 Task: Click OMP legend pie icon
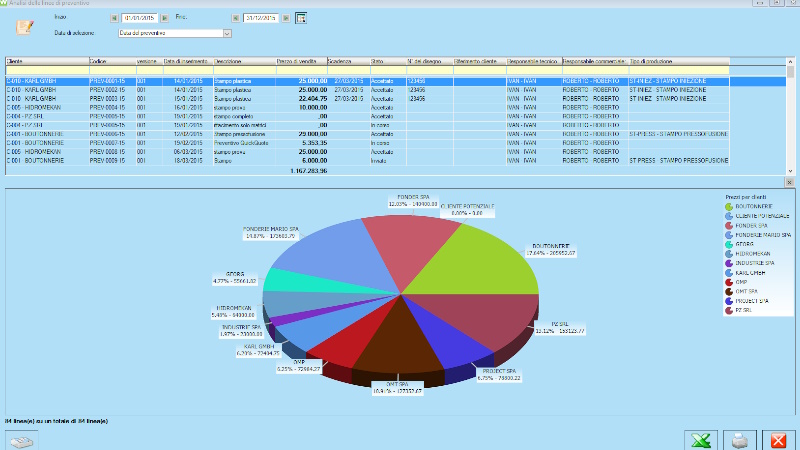point(729,282)
